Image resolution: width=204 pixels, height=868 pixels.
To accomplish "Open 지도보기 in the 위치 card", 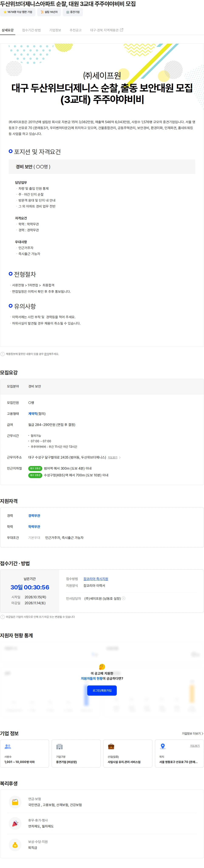I will (195, 746).
